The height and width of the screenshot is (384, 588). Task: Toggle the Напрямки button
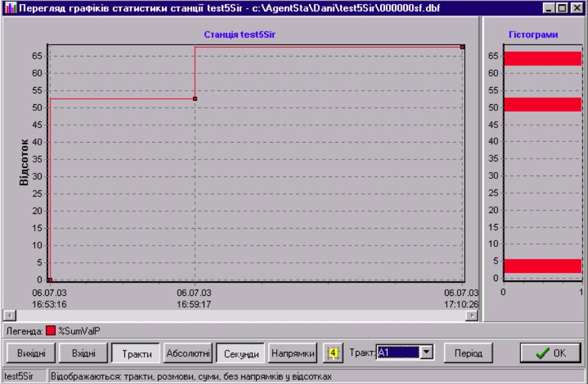pyautogui.click(x=292, y=353)
